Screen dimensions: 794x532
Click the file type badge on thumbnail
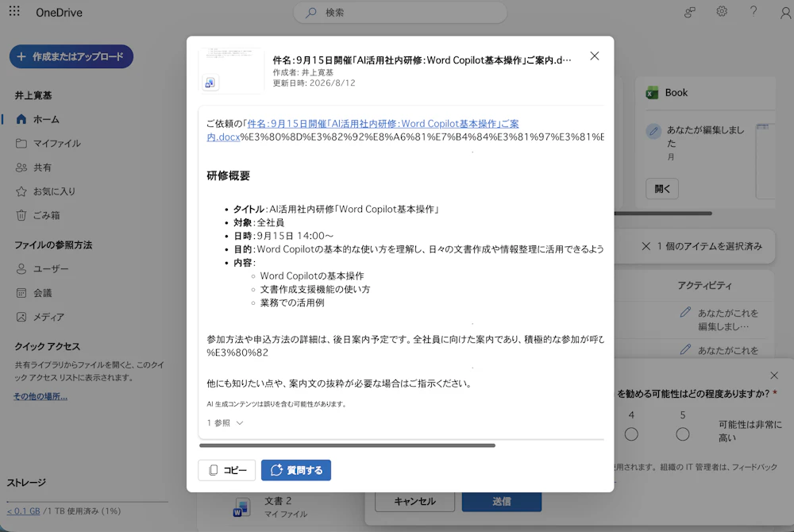[210, 83]
